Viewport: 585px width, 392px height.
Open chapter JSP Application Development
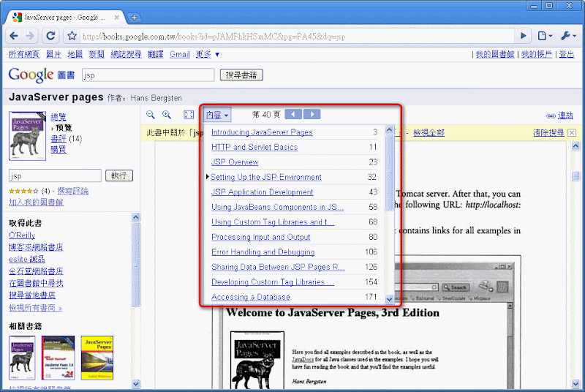[x=263, y=192]
